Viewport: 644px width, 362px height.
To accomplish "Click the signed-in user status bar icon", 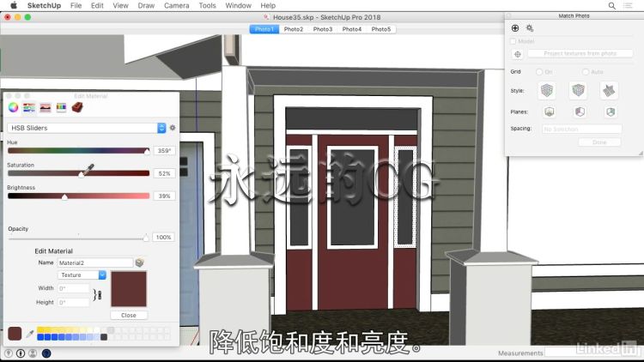I will pyautogui.click(x=33, y=353).
